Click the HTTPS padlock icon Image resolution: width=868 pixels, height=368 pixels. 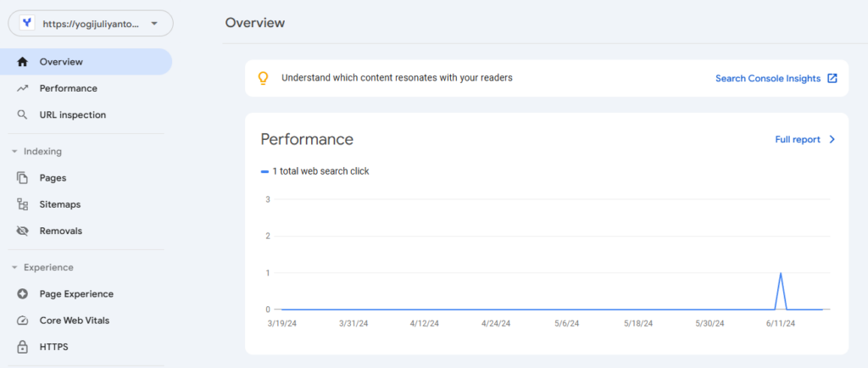23,347
